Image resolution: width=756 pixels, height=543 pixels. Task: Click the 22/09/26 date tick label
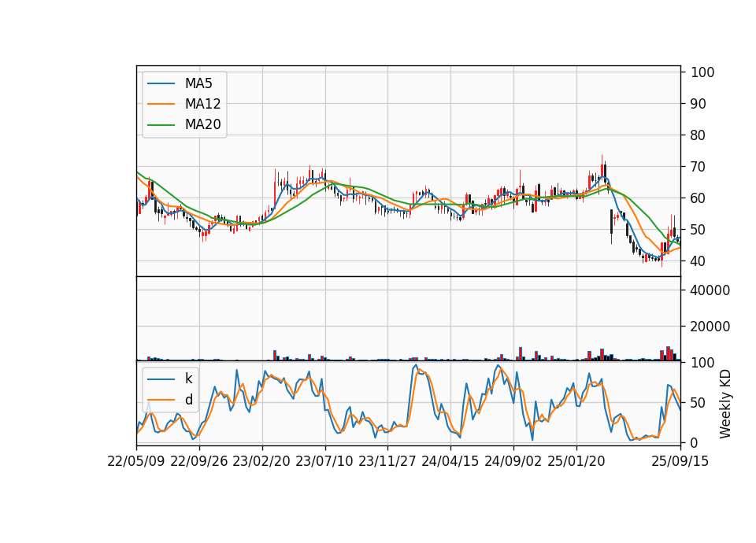[199, 461]
